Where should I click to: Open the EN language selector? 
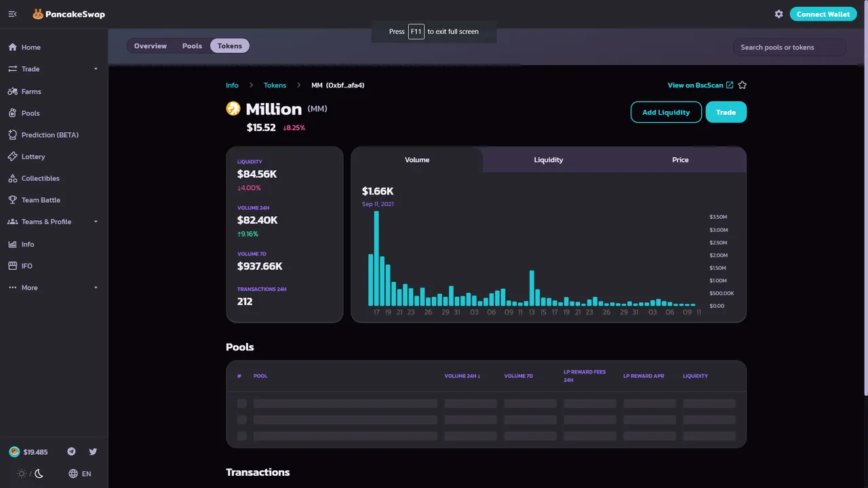[x=80, y=474]
